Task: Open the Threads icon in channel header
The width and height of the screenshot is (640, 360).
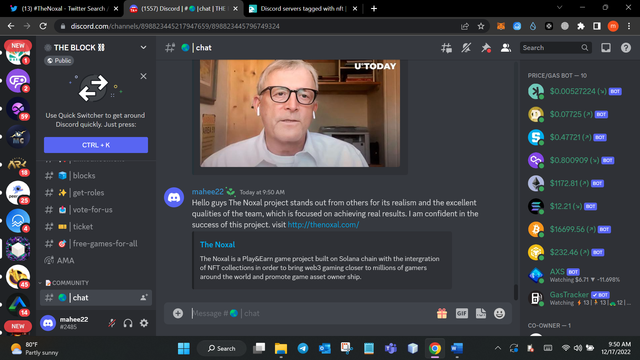Action: tap(446, 48)
